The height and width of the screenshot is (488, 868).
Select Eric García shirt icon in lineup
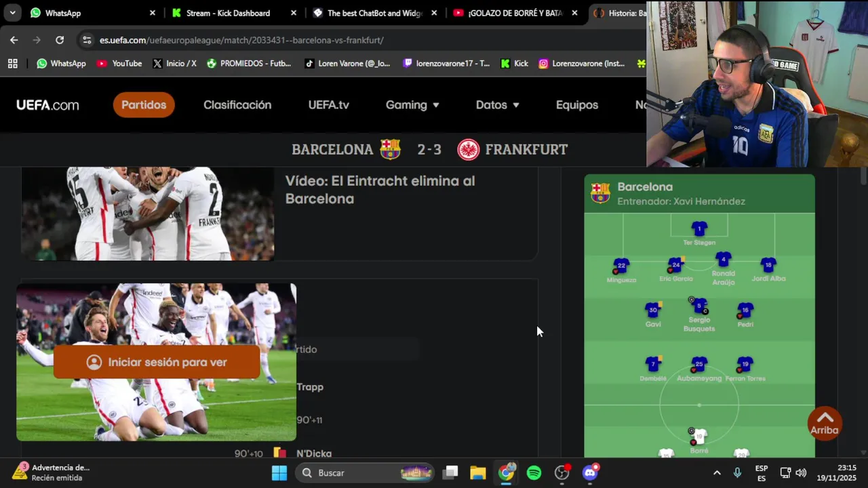[676, 265]
